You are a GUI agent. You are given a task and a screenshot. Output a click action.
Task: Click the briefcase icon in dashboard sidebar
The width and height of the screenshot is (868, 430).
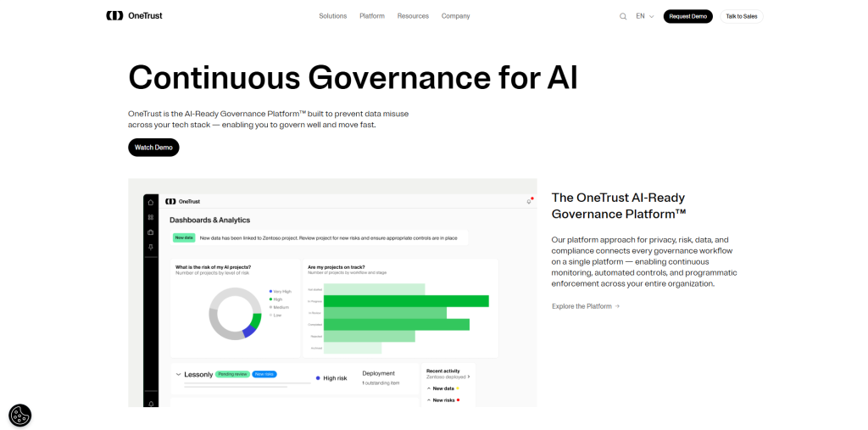[x=151, y=232]
